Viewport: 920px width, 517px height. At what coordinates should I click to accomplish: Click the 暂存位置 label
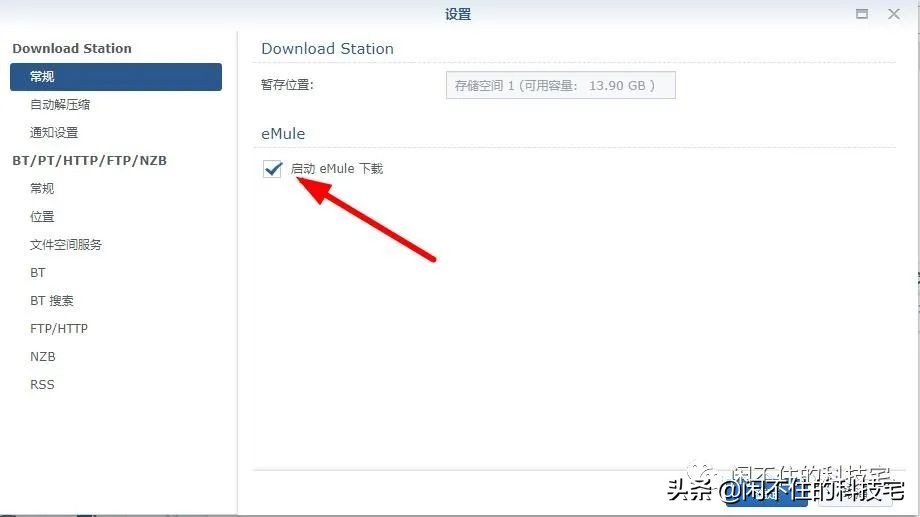pyautogui.click(x=288, y=85)
